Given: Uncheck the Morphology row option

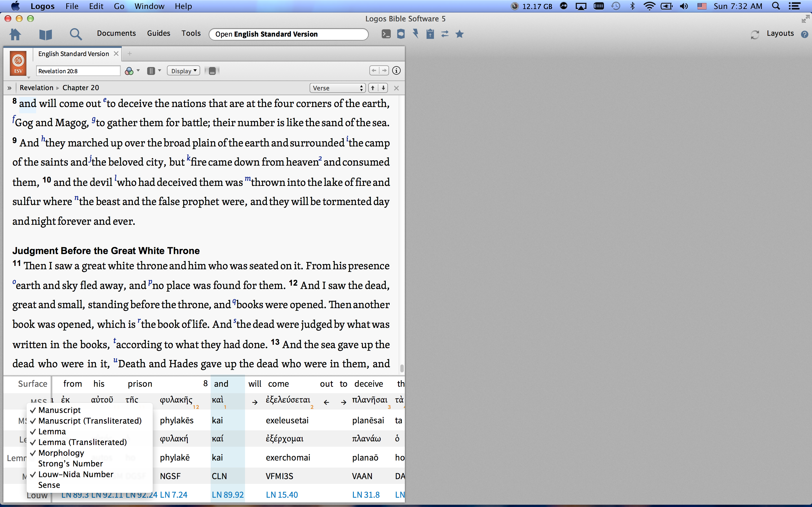Looking at the screenshot, I should coord(61,453).
